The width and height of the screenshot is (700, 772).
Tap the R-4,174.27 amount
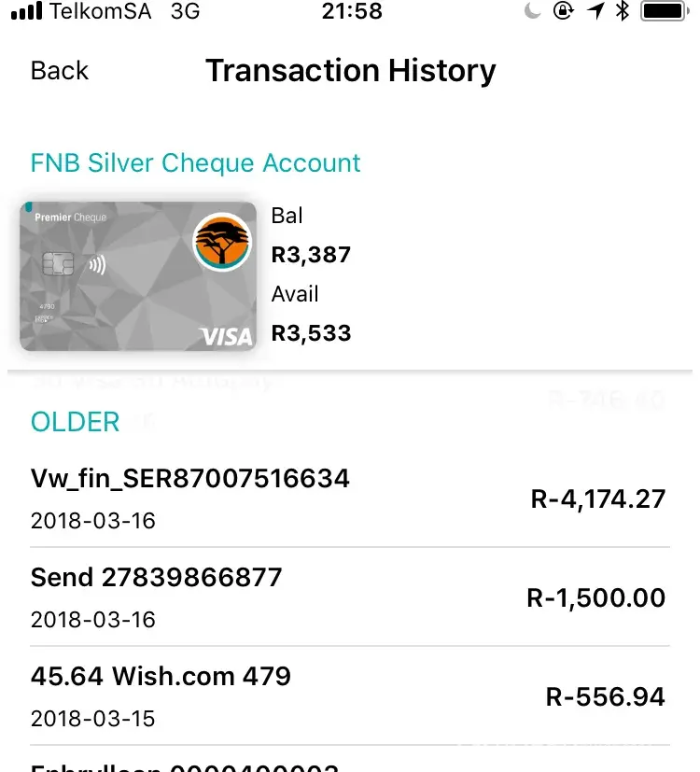coord(598,498)
